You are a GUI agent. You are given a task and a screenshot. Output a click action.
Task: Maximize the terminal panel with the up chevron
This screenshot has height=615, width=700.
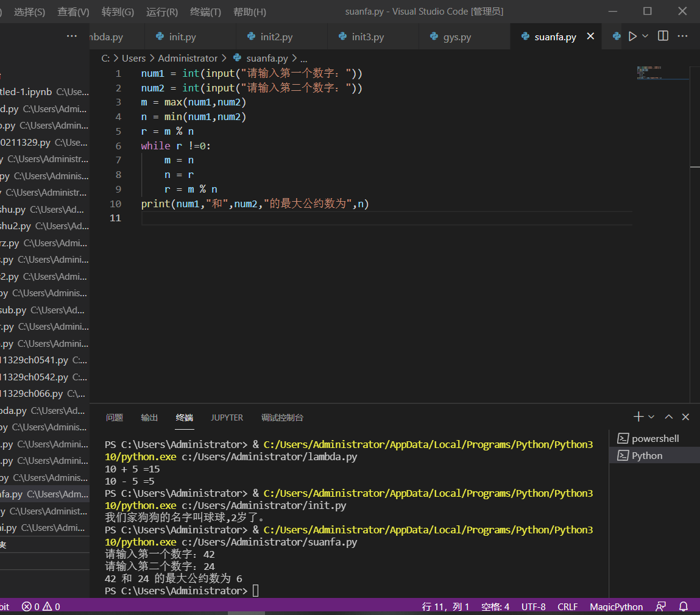[669, 417]
